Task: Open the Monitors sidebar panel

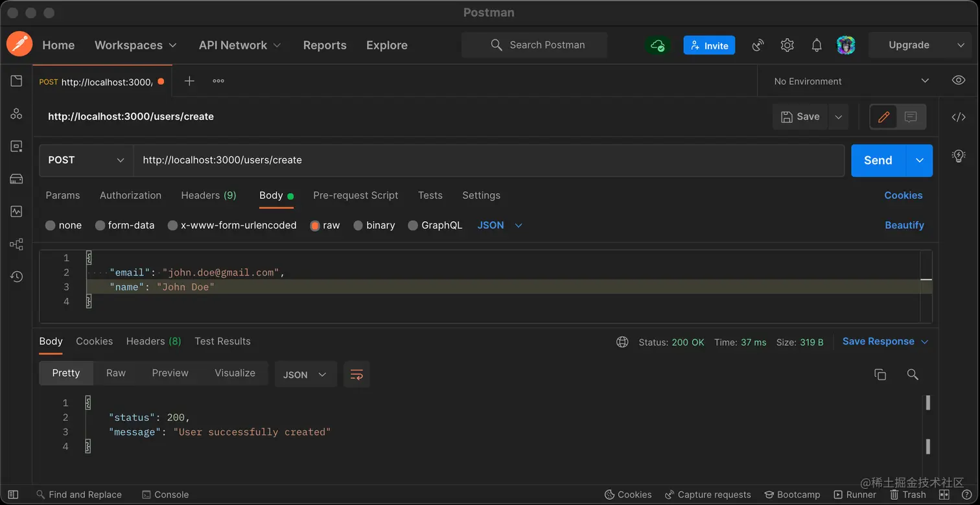Action: pyautogui.click(x=16, y=211)
